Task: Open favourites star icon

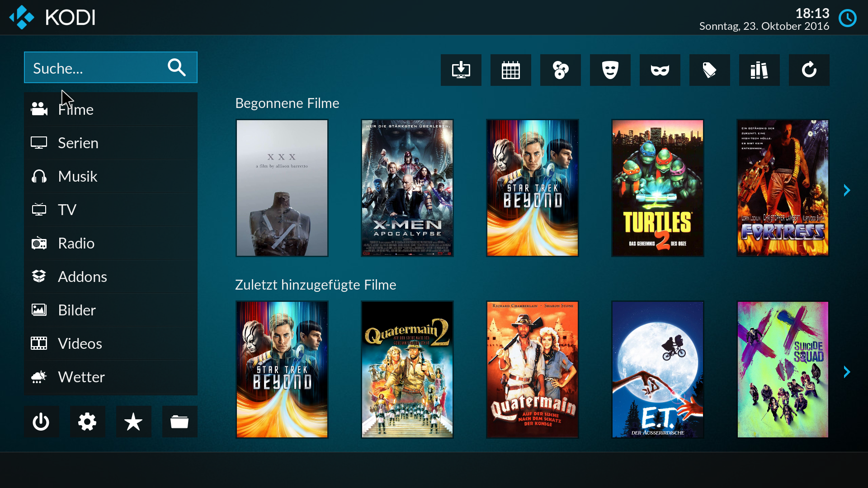Action: tap(133, 422)
